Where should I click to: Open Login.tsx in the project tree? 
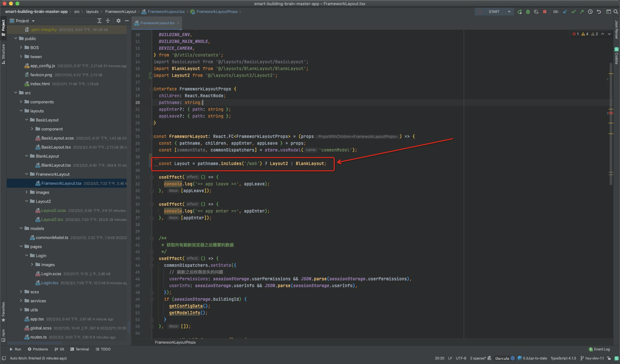click(50, 283)
